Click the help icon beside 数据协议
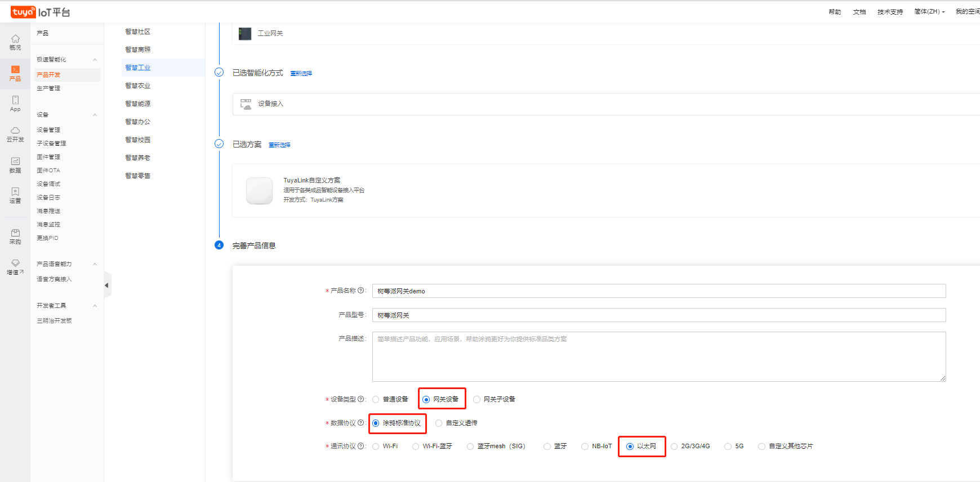980x482 pixels. (361, 423)
